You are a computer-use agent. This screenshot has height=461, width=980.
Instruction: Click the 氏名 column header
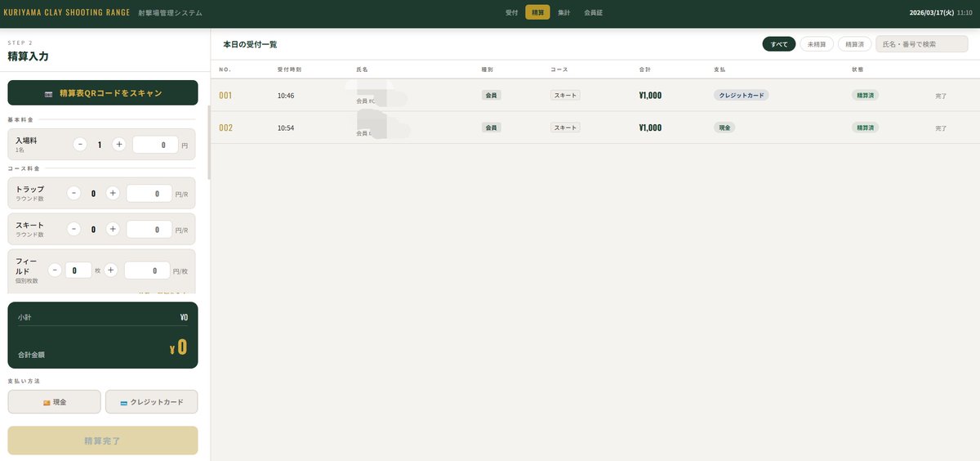pyautogui.click(x=363, y=69)
